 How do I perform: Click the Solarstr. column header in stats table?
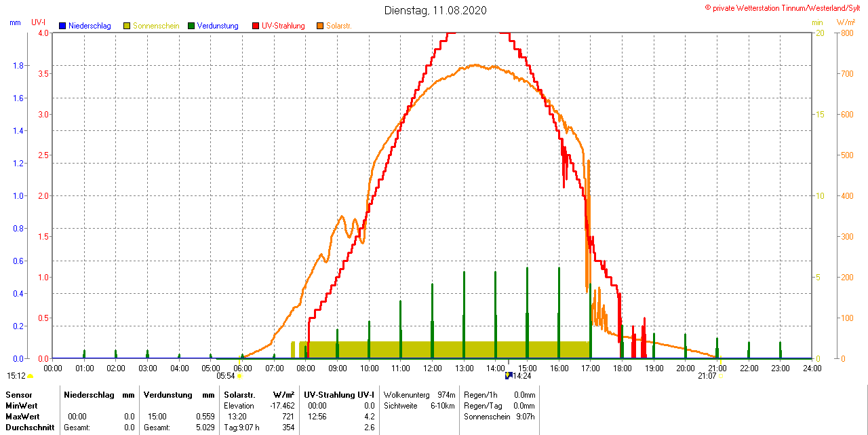tap(239, 394)
